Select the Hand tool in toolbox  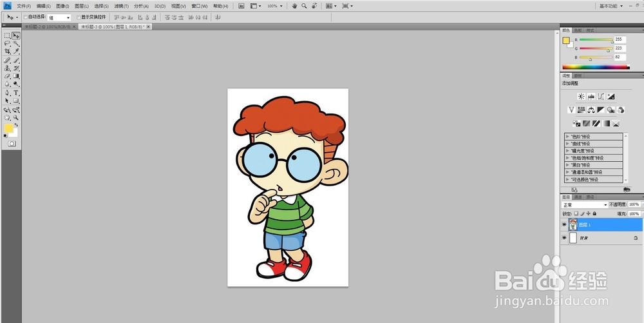(x=7, y=117)
